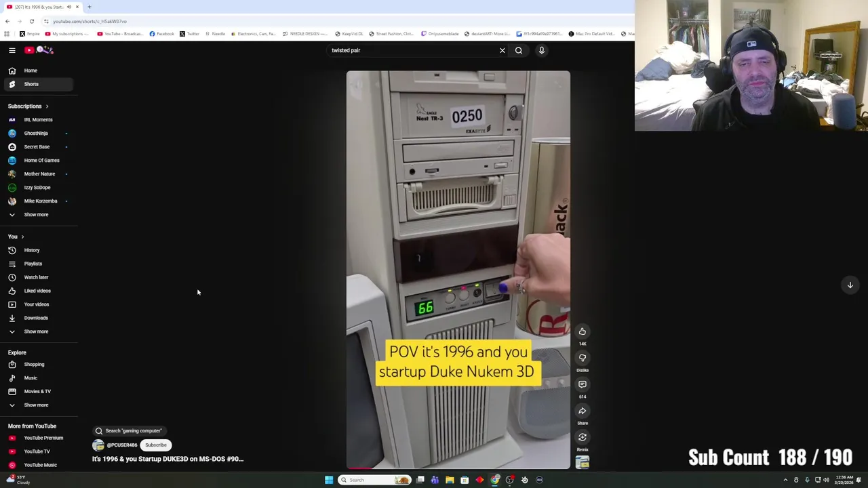Open Mother Nature channel
Image resolution: width=868 pixels, height=488 pixels.
coord(39,174)
